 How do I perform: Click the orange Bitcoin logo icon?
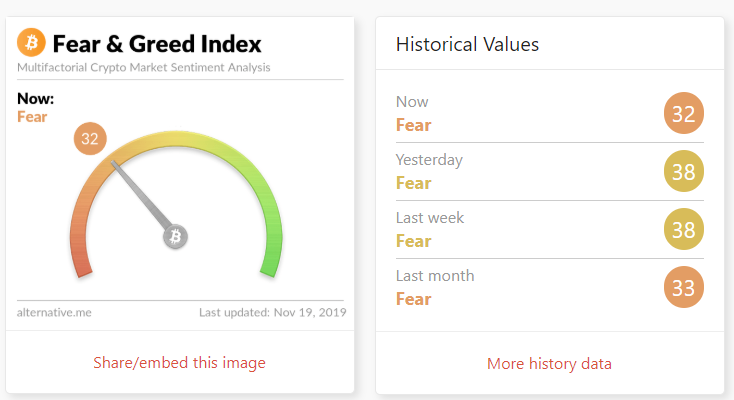click(x=32, y=42)
